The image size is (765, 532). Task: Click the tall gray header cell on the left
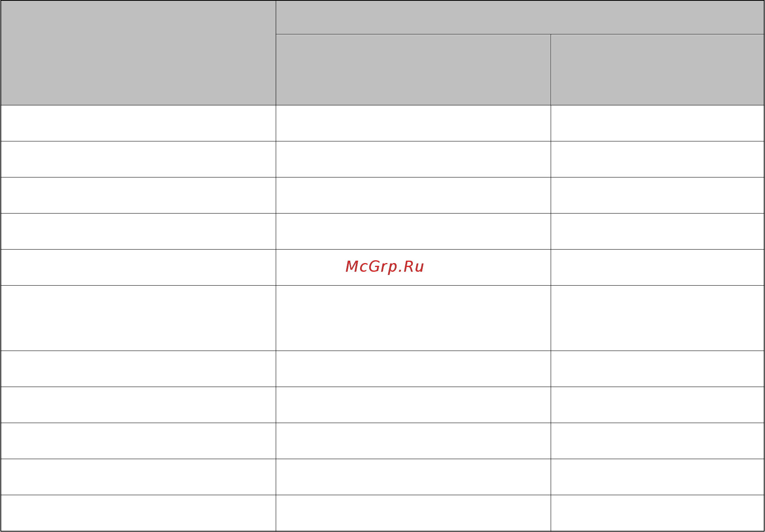138,53
